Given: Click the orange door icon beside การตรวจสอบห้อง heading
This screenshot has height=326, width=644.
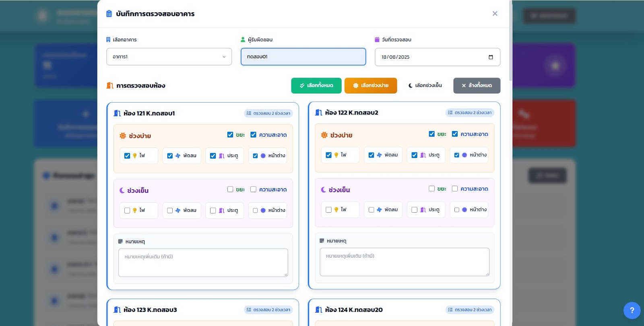Looking at the screenshot, I should (x=110, y=86).
